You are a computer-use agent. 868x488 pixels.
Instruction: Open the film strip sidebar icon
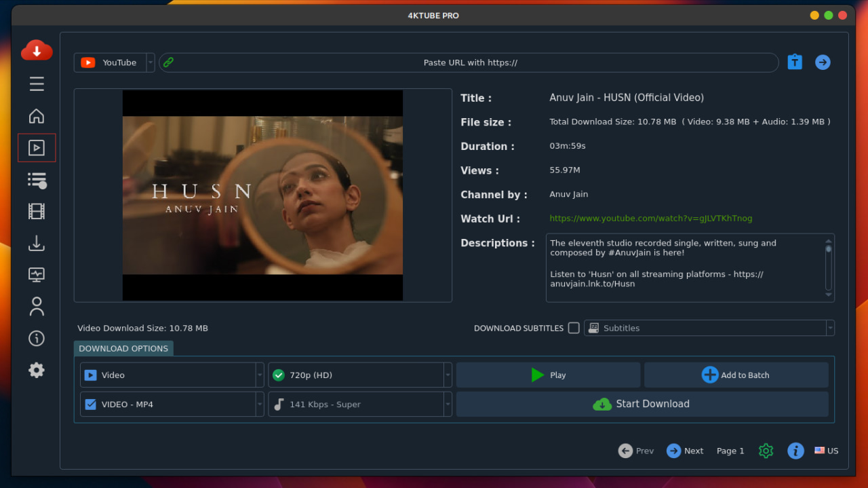37,211
